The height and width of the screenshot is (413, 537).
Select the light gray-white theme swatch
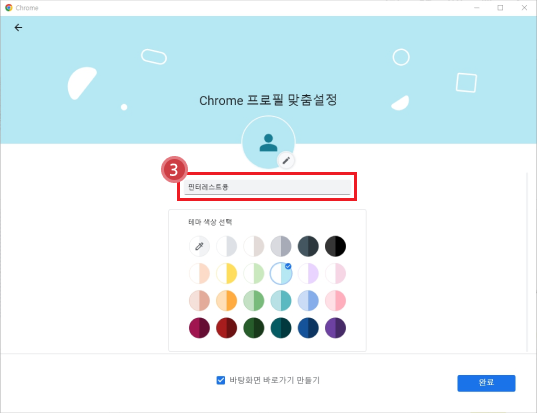[227, 246]
